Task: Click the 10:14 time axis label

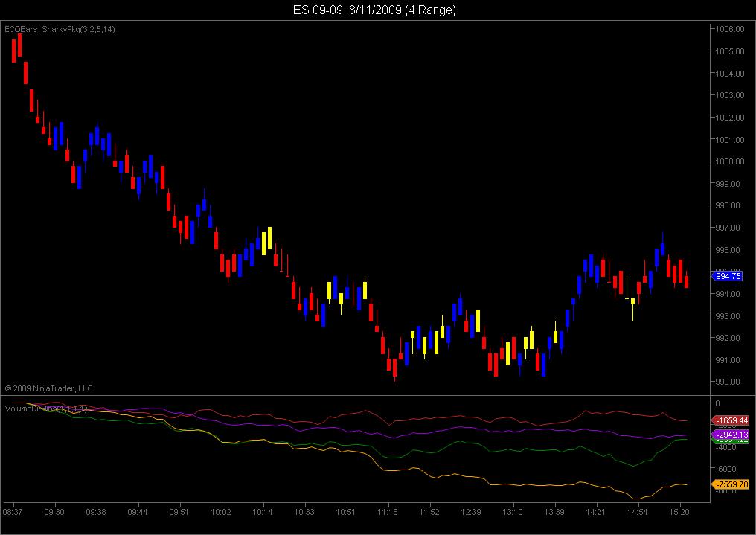Action: click(x=262, y=512)
